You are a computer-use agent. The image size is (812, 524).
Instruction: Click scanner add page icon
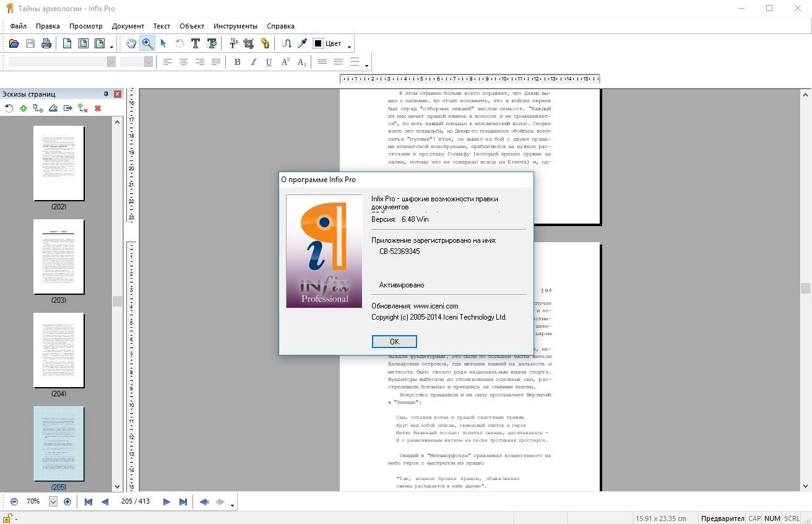(x=53, y=108)
